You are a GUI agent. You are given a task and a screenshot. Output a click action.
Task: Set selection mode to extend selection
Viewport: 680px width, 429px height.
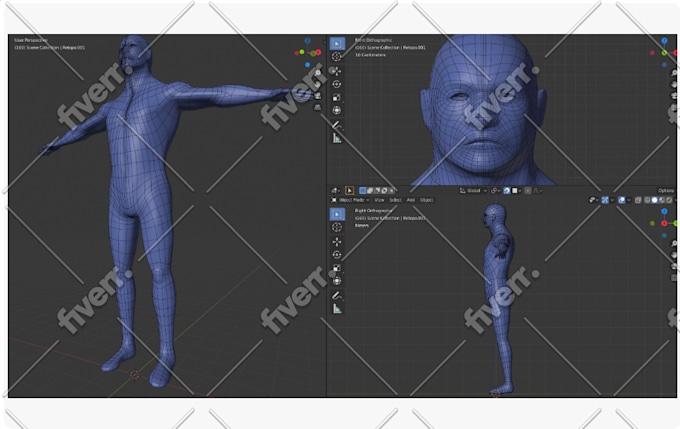coord(370,190)
